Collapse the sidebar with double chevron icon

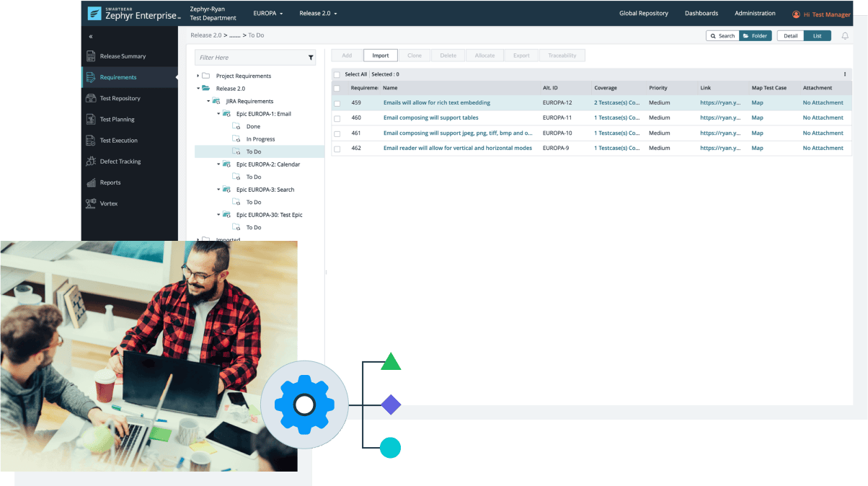[90, 36]
